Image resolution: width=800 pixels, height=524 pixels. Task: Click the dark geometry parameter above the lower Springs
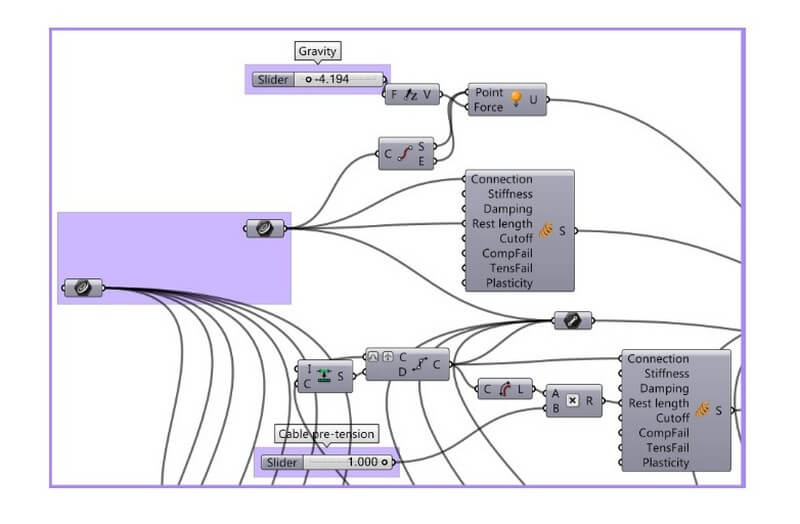[571, 320]
